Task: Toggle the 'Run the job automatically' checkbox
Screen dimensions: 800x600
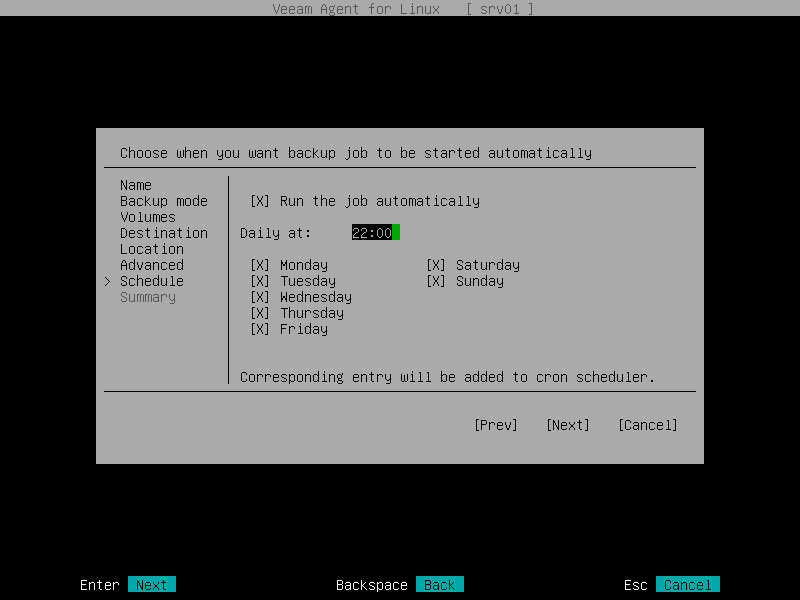Action: click(x=260, y=201)
